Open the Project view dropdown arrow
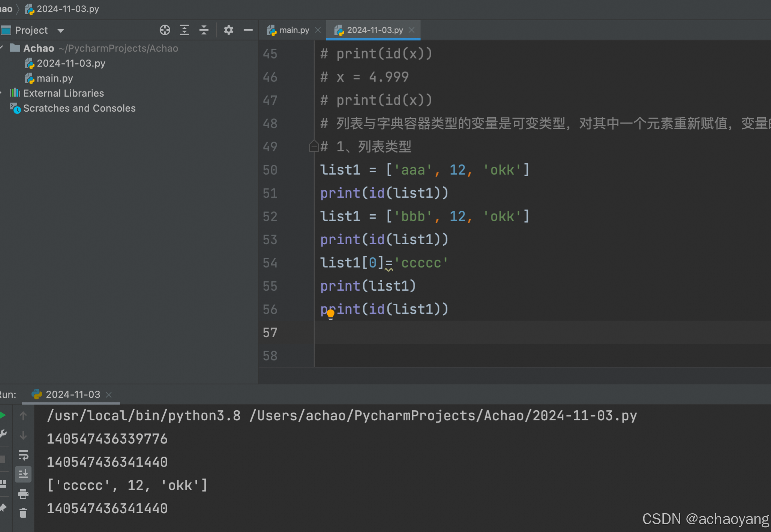 (x=61, y=31)
